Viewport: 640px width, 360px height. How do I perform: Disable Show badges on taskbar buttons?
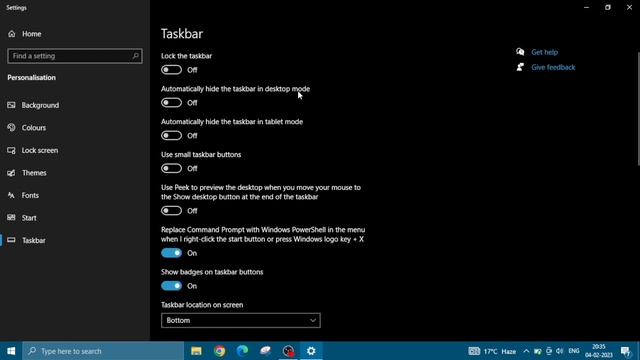click(x=171, y=286)
